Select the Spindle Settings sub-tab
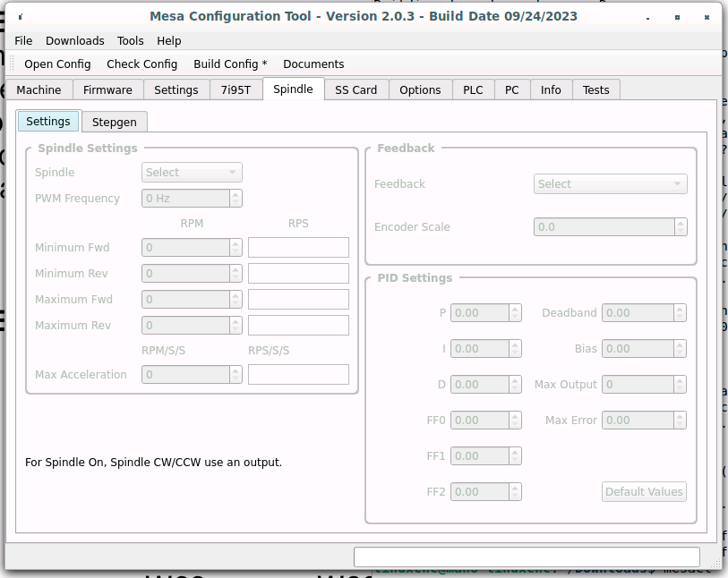728x578 pixels. coord(48,122)
